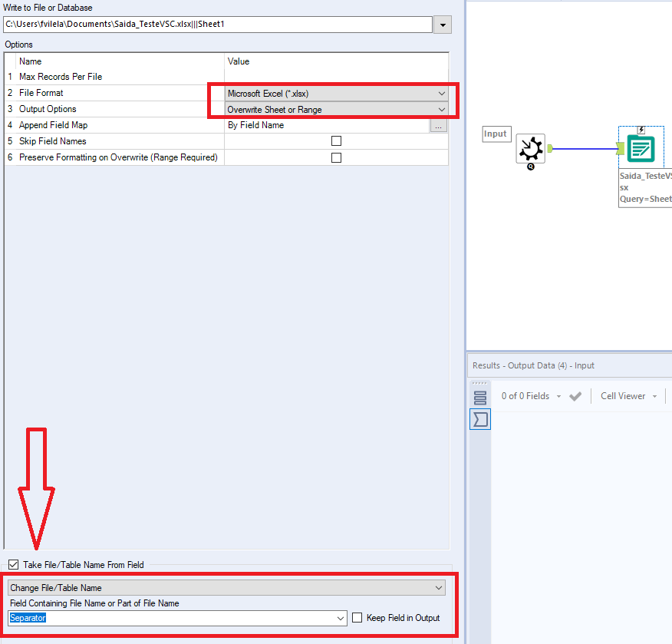
Task: Click the blue connection line between tools
Action: [585, 149]
